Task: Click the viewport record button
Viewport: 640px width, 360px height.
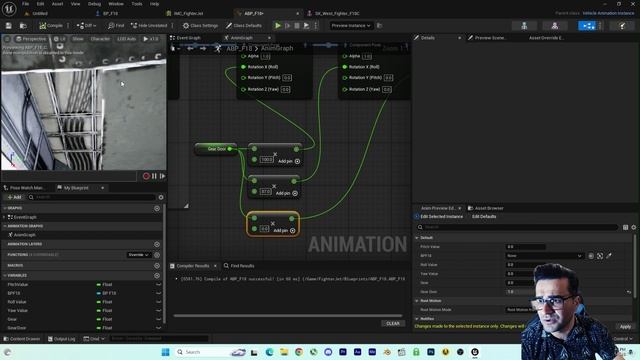Action: pos(146,176)
